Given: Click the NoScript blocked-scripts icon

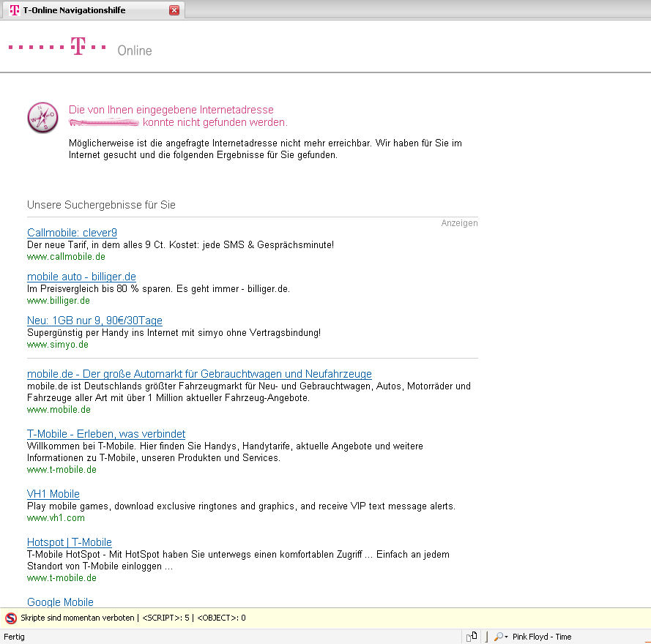Looking at the screenshot, I should 11,618.
